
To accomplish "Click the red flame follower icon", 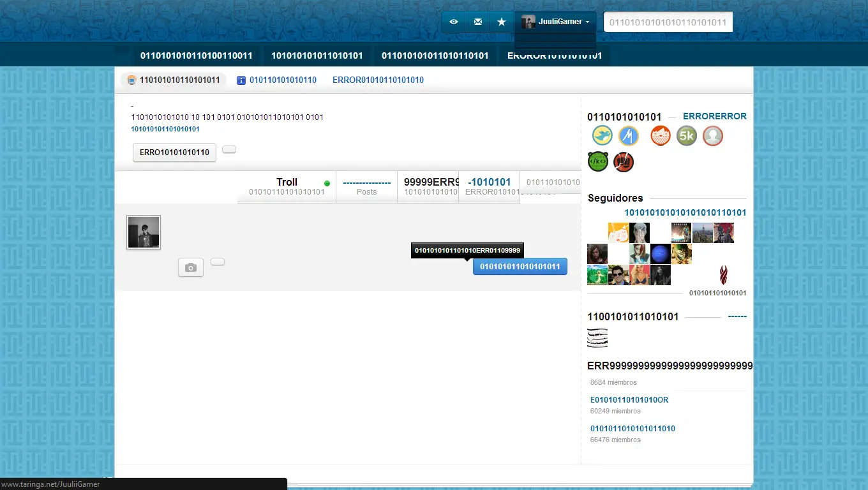I will point(724,275).
